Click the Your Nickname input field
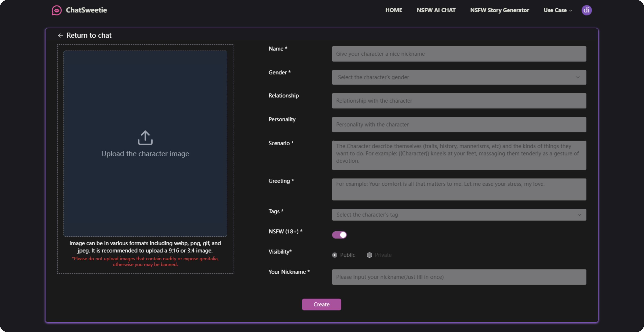Image resolution: width=644 pixels, height=332 pixels. tap(459, 277)
